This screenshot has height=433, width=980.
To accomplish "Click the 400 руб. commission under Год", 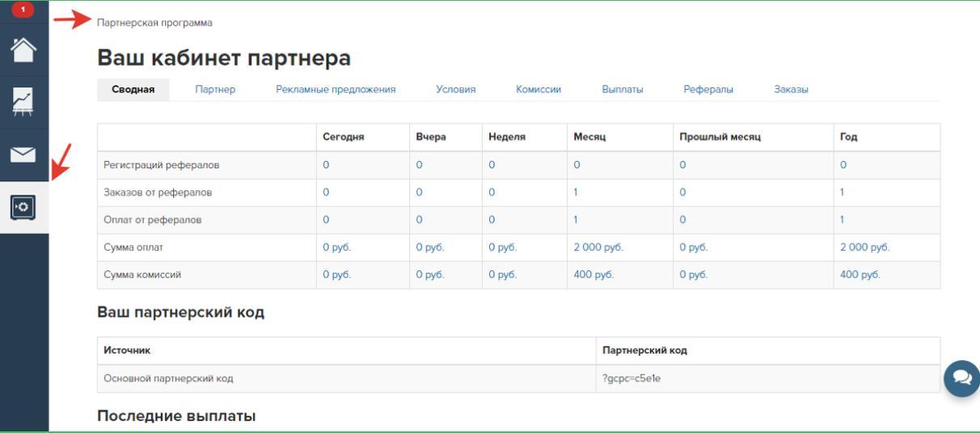I will point(860,274).
